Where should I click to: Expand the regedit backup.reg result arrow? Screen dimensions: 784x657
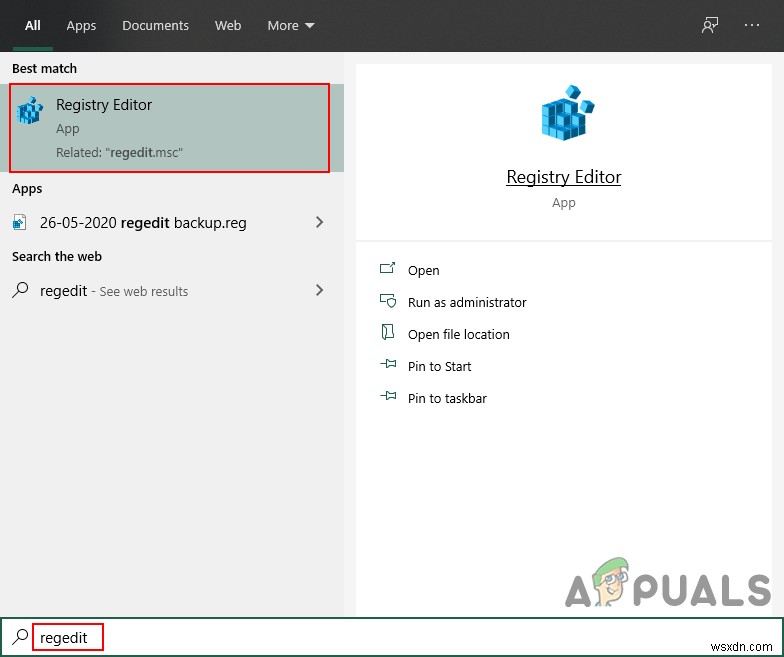[320, 222]
